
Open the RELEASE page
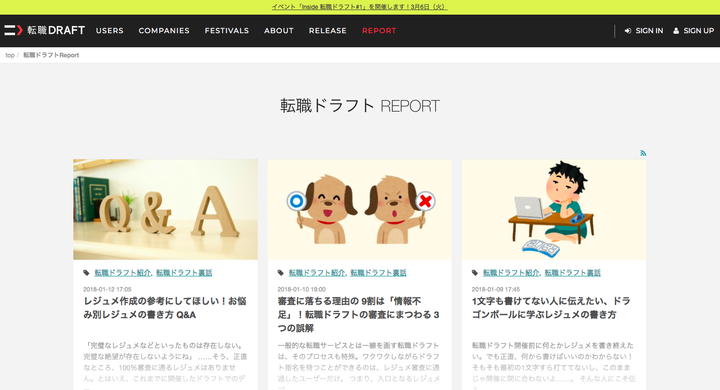point(327,31)
